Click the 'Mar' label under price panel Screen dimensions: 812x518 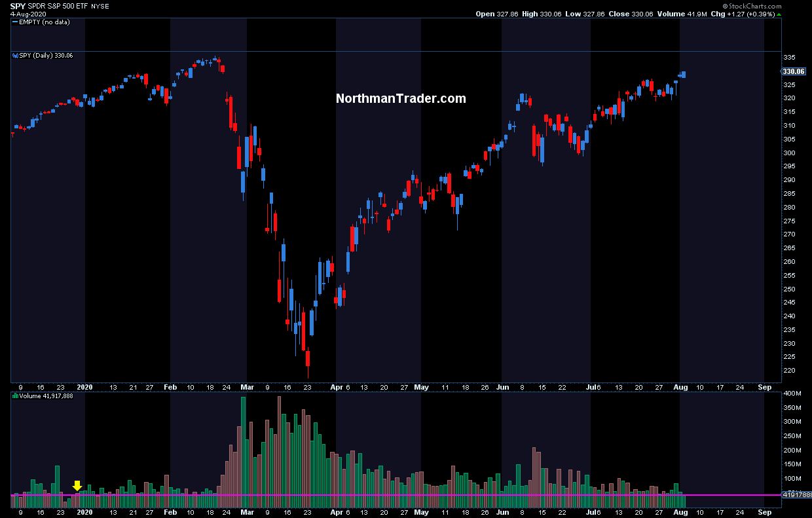(x=247, y=387)
